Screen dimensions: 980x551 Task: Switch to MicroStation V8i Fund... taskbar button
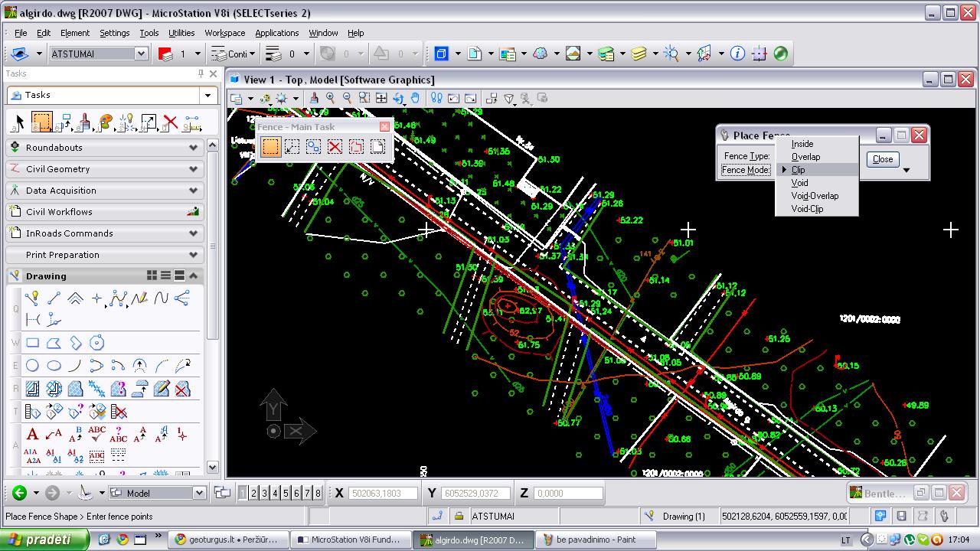[x=349, y=540]
